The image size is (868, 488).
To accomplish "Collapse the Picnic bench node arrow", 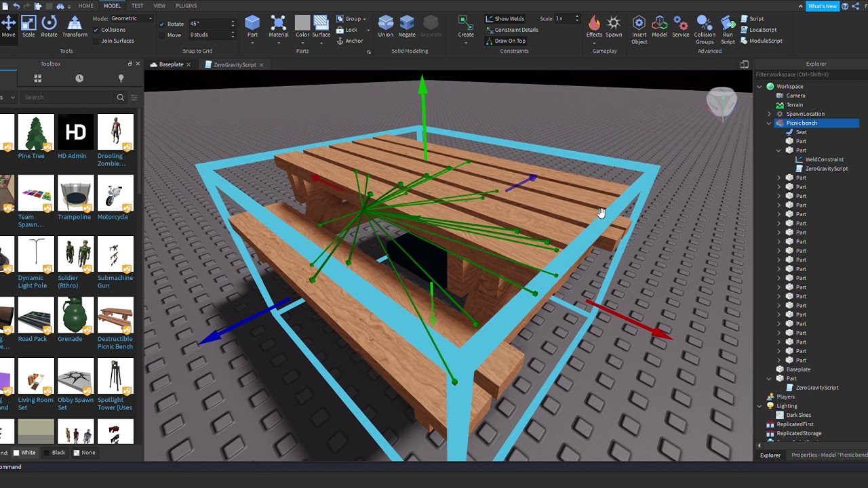I will click(x=769, y=123).
